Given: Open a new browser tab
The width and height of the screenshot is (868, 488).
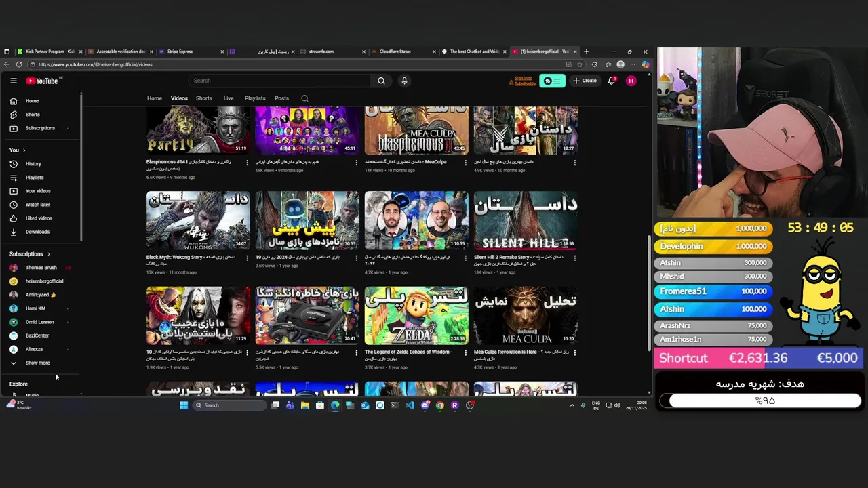Looking at the screenshot, I should (587, 52).
